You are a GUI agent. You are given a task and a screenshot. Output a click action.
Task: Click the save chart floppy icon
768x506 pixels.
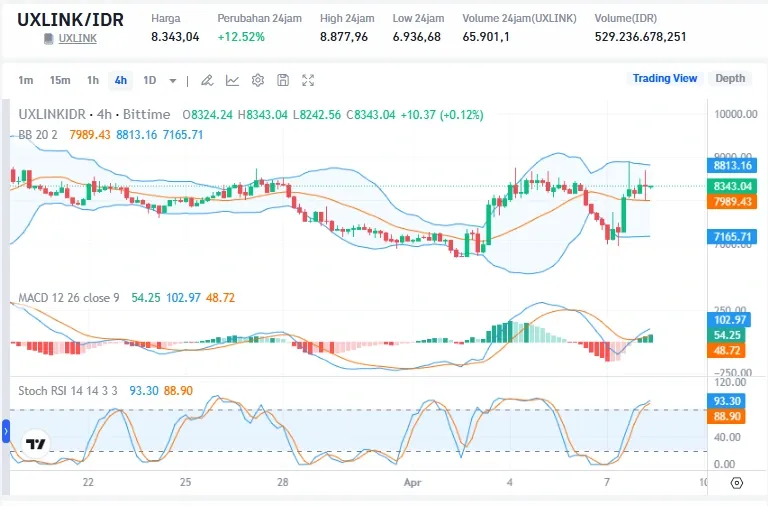point(283,80)
